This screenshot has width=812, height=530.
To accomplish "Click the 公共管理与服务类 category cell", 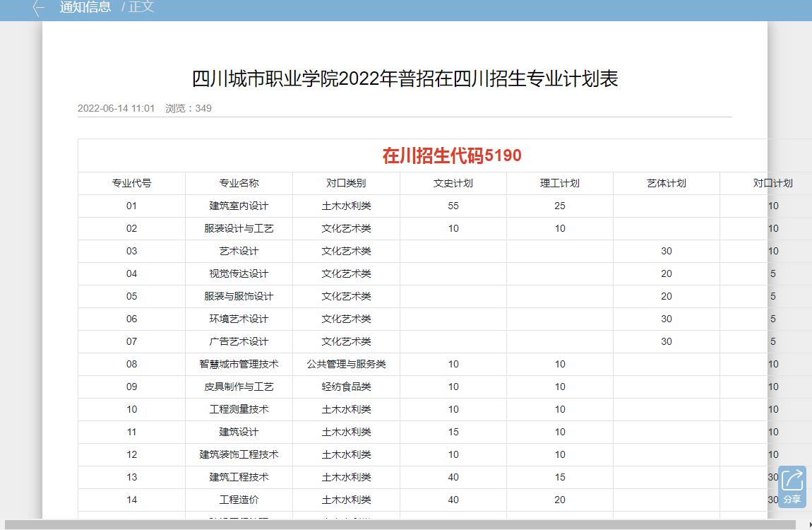I will coord(346,364).
